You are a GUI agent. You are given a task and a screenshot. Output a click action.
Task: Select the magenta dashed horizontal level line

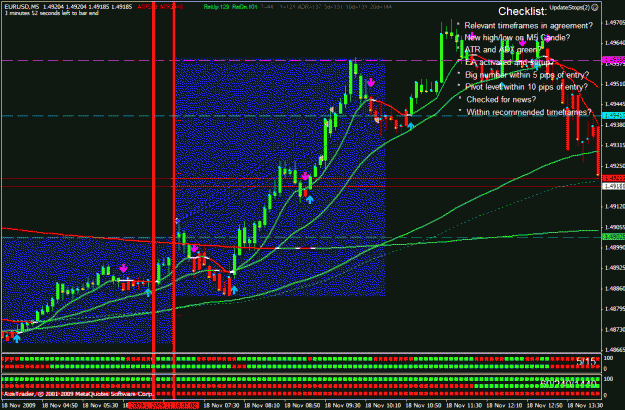[301, 61]
